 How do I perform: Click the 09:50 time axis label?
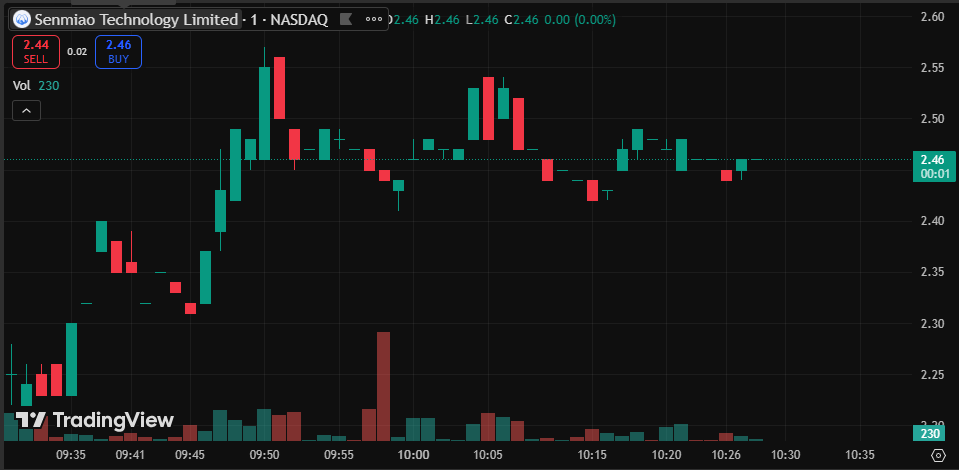point(264,455)
